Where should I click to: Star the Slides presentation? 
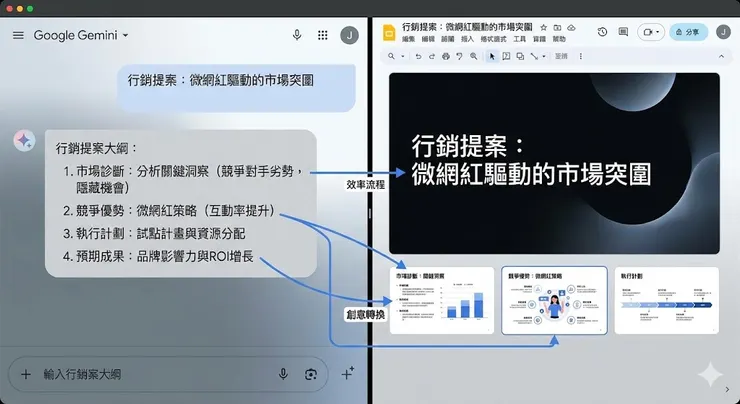(x=543, y=27)
